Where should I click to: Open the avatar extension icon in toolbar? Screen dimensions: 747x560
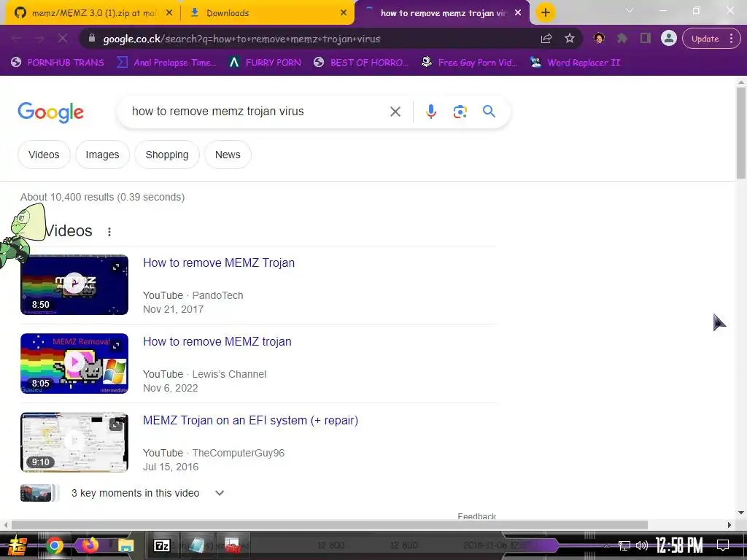coord(599,39)
